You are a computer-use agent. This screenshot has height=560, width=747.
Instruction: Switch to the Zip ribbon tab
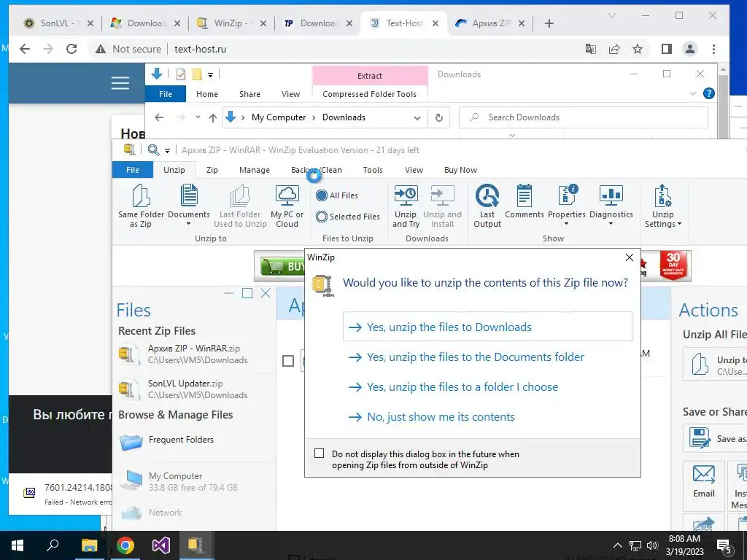(x=212, y=170)
